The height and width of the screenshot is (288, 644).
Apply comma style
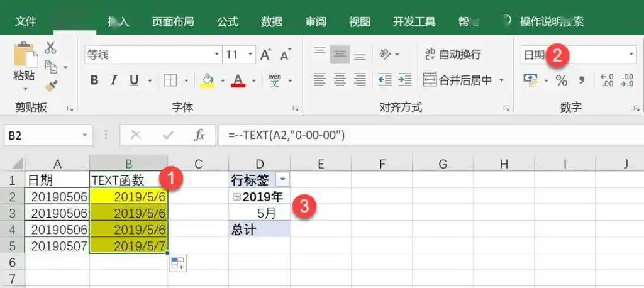click(581, 80)
